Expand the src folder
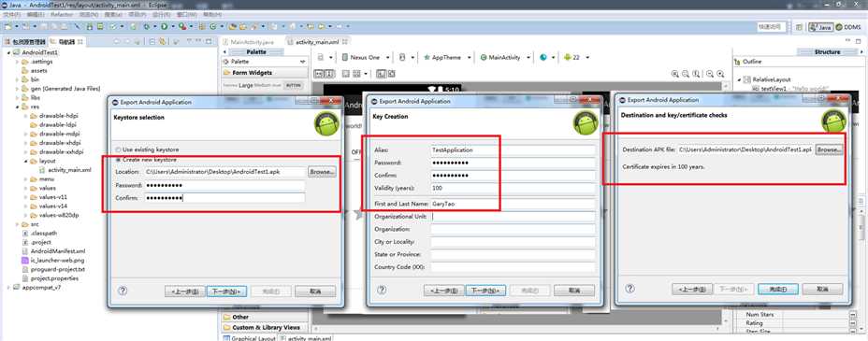Screen dimensions: 868x341 tap(18, 224)
